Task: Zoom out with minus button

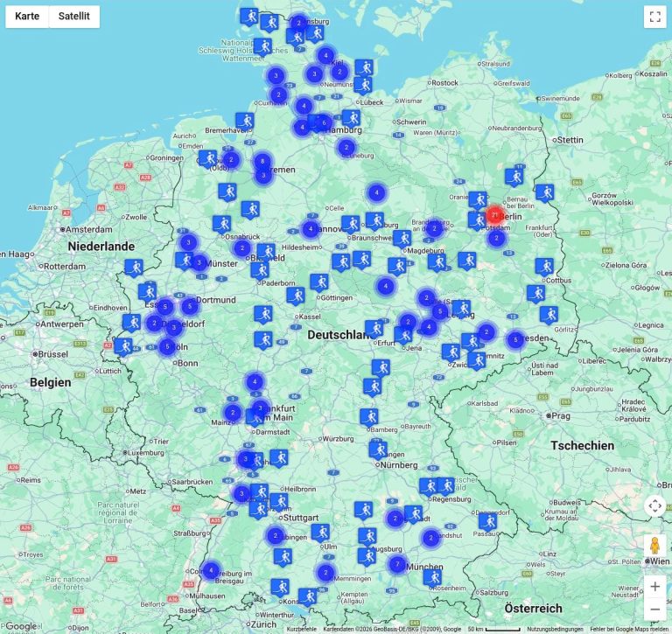Action: [x=654, y=610]
